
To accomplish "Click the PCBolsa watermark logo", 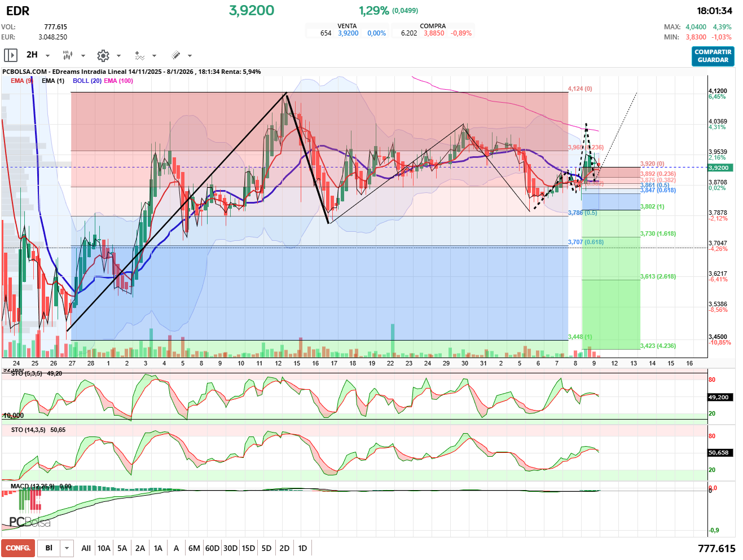I will tap(29, 522).
